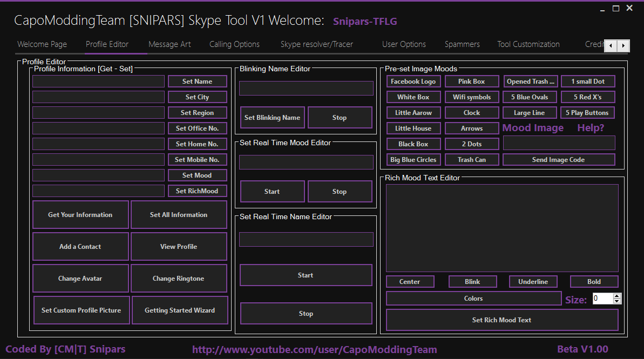Select 5 Red X's preset

pyautogui.click(x=588, y=97)
